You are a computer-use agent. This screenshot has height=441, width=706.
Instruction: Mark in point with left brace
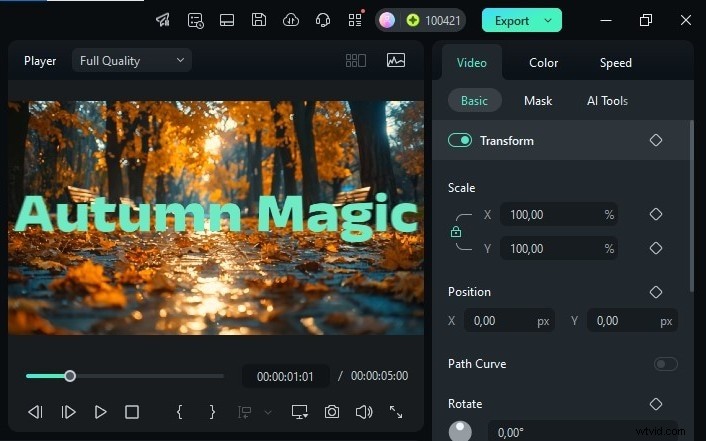pos(179,412)
